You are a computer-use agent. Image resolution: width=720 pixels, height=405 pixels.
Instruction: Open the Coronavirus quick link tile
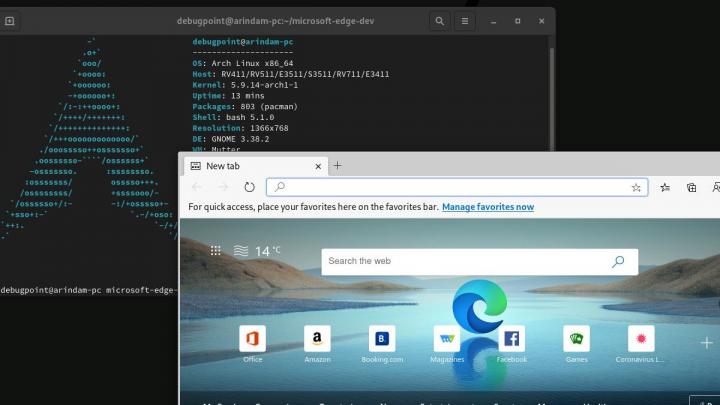pos(640,339)
